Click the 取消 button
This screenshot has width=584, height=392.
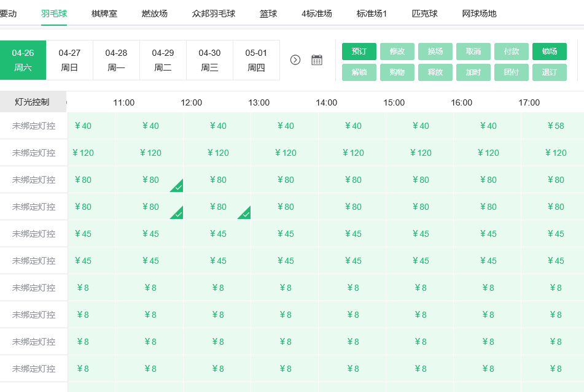click(473, 52)
